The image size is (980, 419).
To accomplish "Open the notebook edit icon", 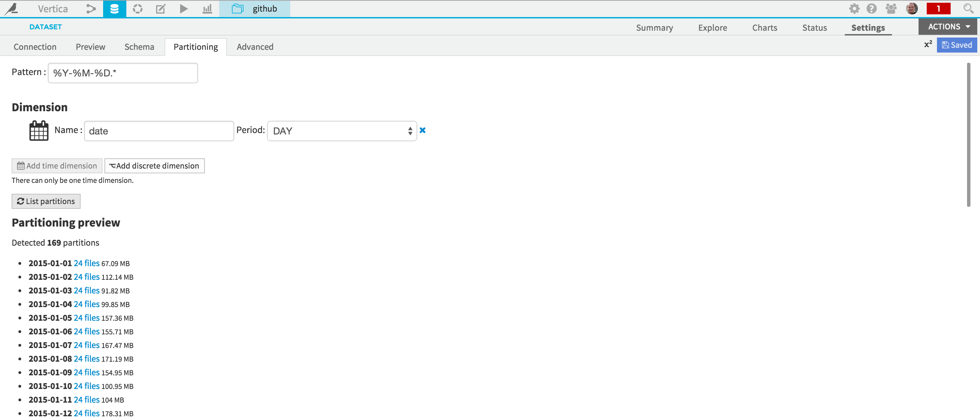I will (160, 9).
